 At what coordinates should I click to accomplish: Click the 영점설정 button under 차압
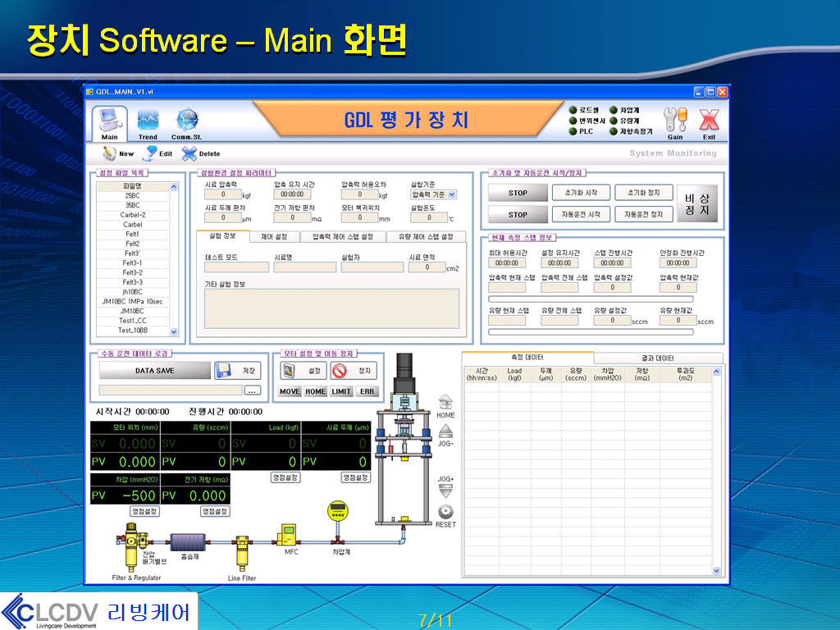144,512
